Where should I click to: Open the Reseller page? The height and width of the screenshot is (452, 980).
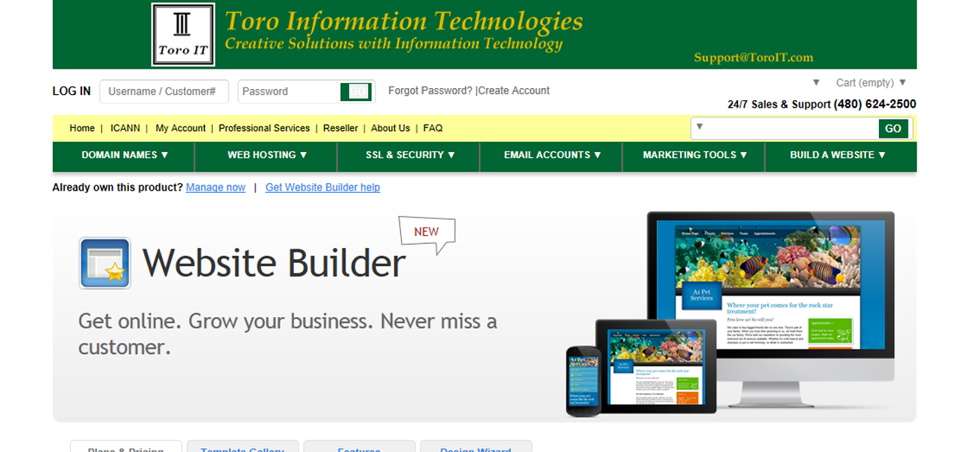[341, 128]
